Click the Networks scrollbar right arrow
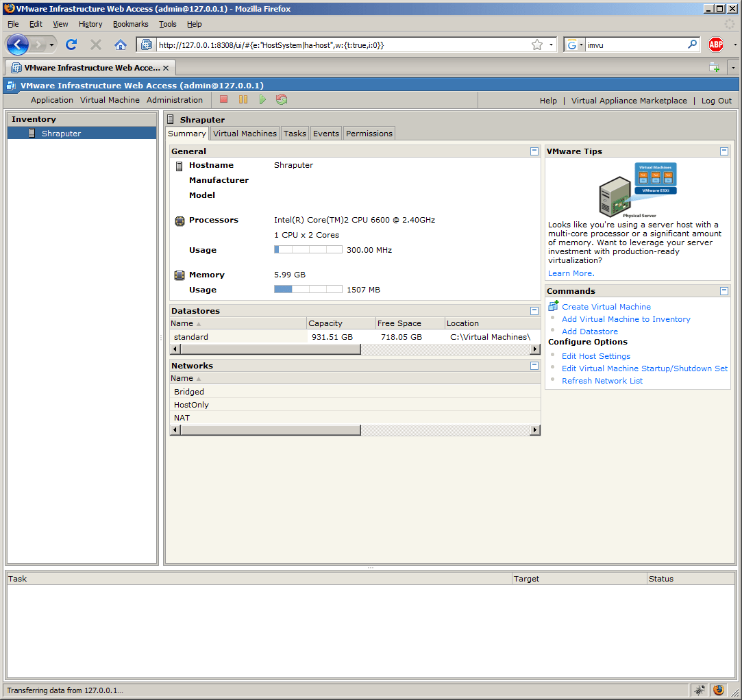The height and width of the screenshot is (700, 742). click(535, 429)
